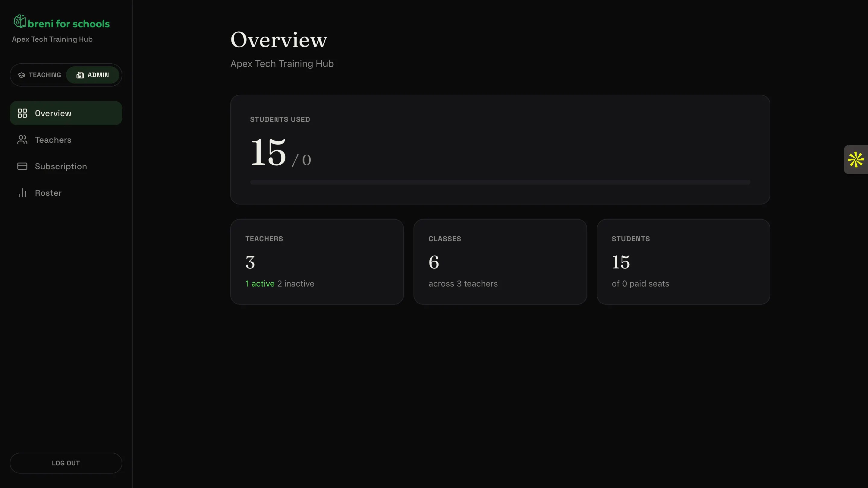
Task: Open the Students stat card
Action: (683, 262)
